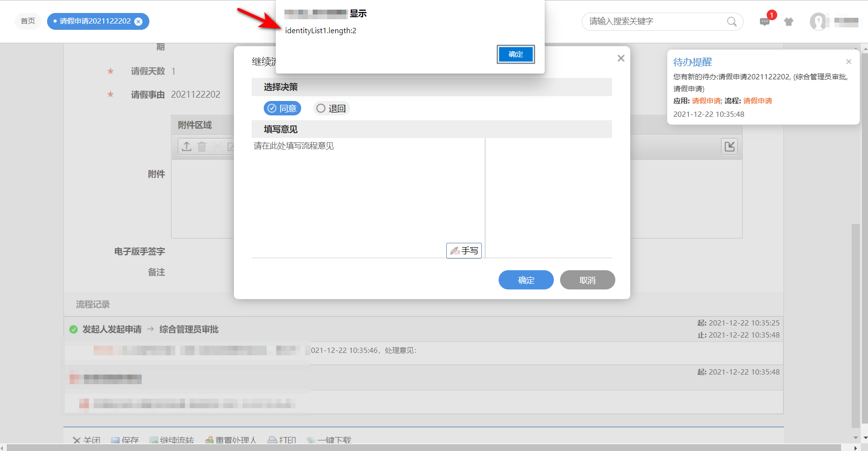Click the user avatar icon

pyautogui.click(x=818, y=22)
